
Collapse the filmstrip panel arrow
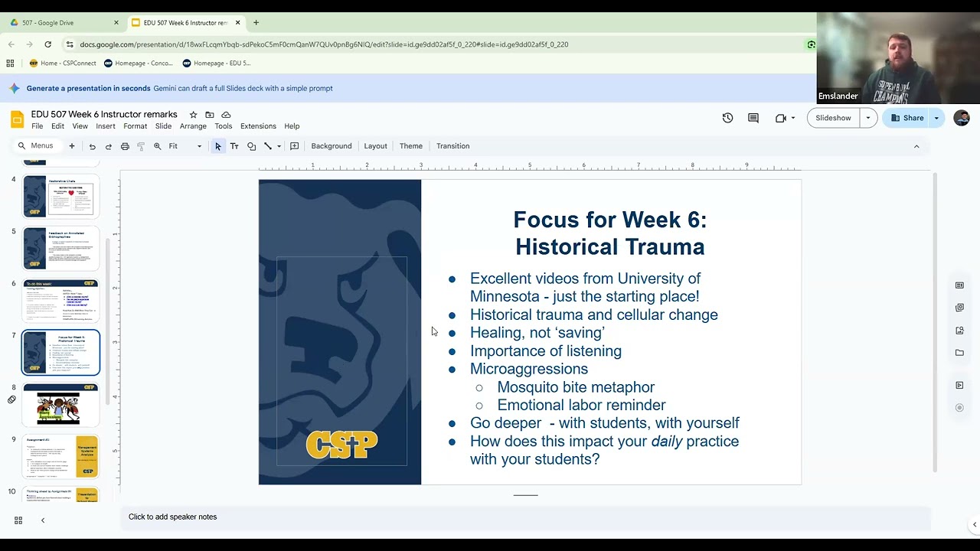tap(43, 520)
